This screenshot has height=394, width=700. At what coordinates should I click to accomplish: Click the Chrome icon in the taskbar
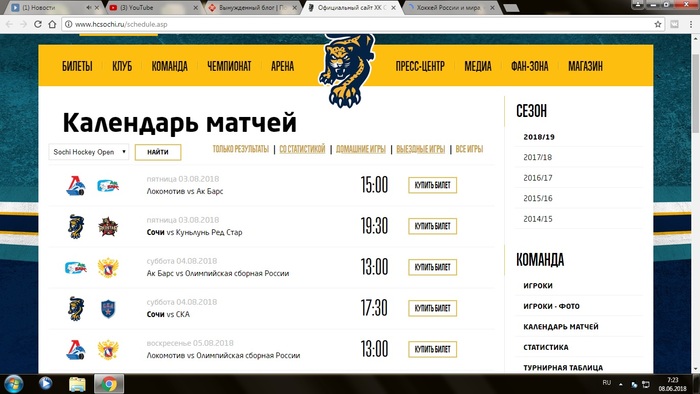point(109,384)
